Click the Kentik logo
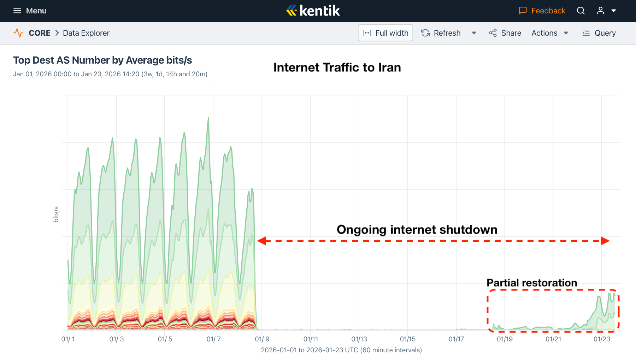Screen dimensions: 636x364 [x=313, y=11]
